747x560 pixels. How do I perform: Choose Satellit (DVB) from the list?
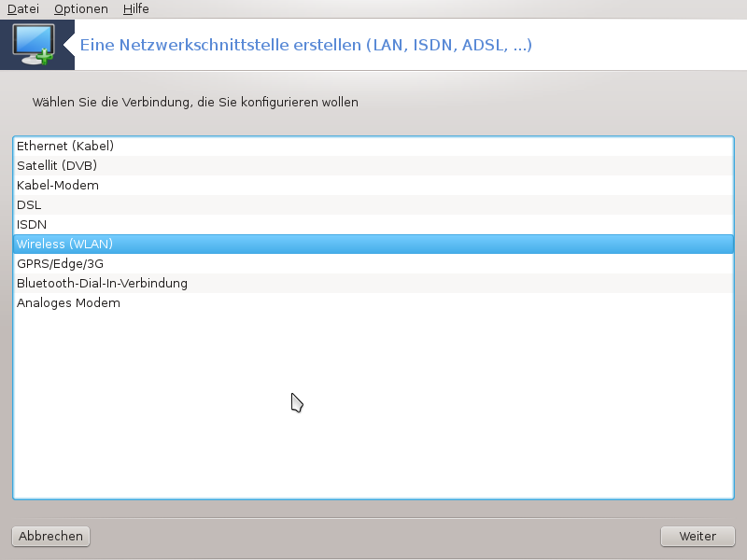point(57,165)
